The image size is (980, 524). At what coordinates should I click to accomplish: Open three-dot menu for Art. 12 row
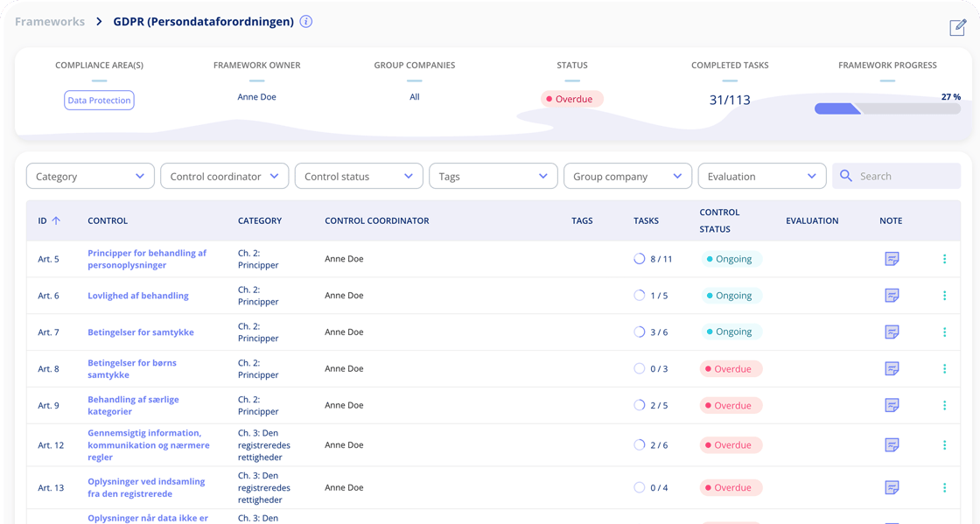click(x=944, y=444)
